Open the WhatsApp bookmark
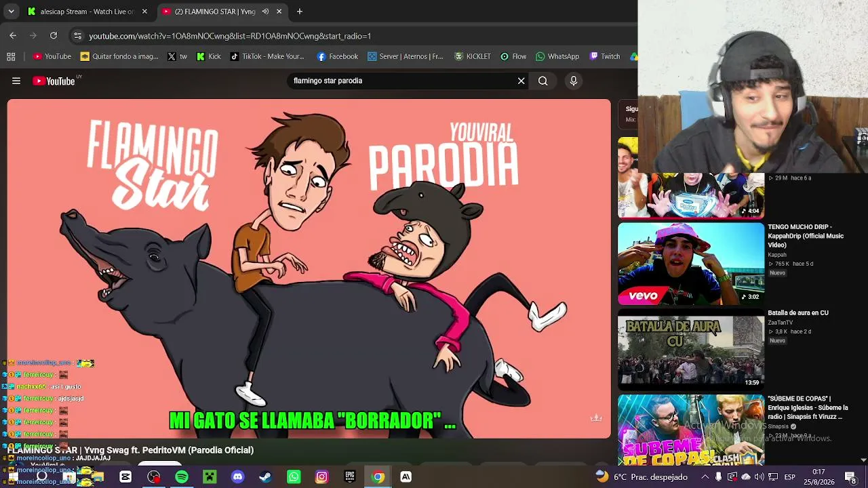Image resolution: width=868 pixels, height=488 pixels. (557, 56)
